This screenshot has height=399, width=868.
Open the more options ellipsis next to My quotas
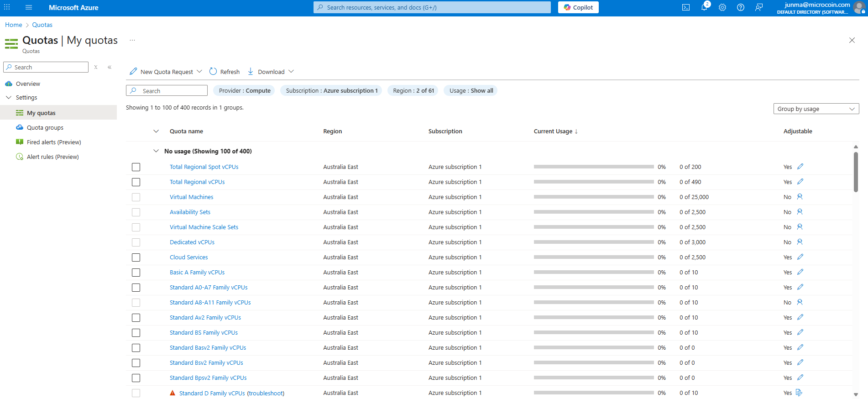(x=132, y=40)
